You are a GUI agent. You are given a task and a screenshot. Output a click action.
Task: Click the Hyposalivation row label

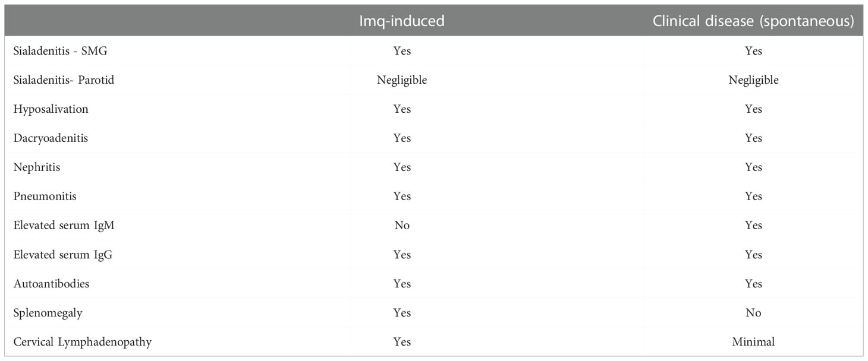coord(51,109)
